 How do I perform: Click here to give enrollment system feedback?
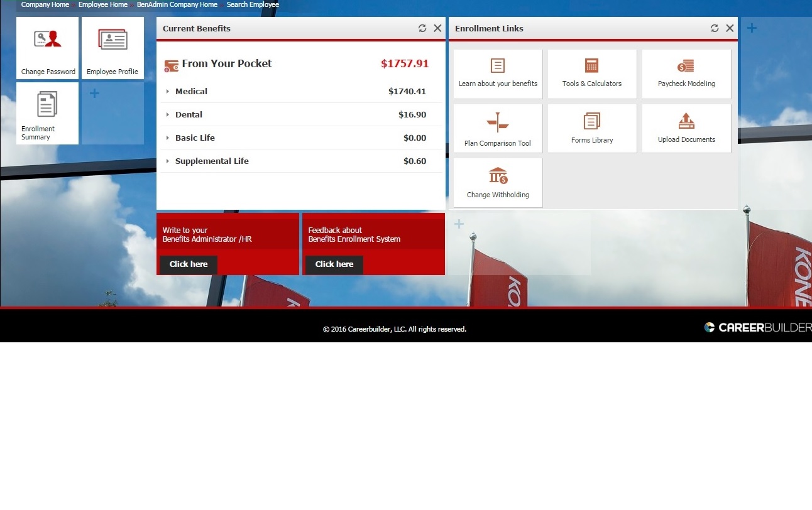pyautogui.click(x=334, y=264)
